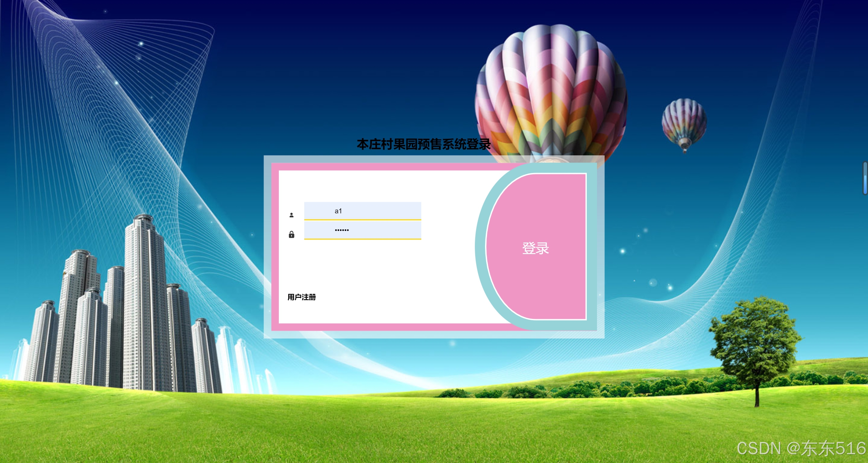Focus the masked password field
Viewport: 868px width, 463px height.
pos(362,230)
